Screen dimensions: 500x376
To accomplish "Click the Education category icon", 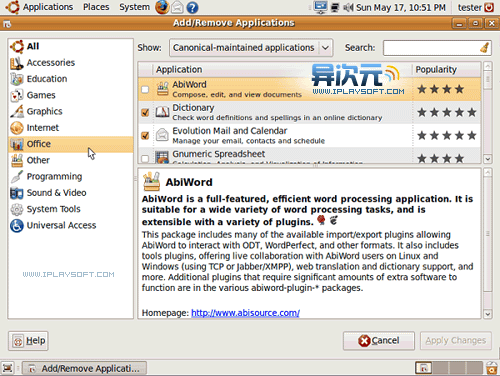I will point(17,79).
